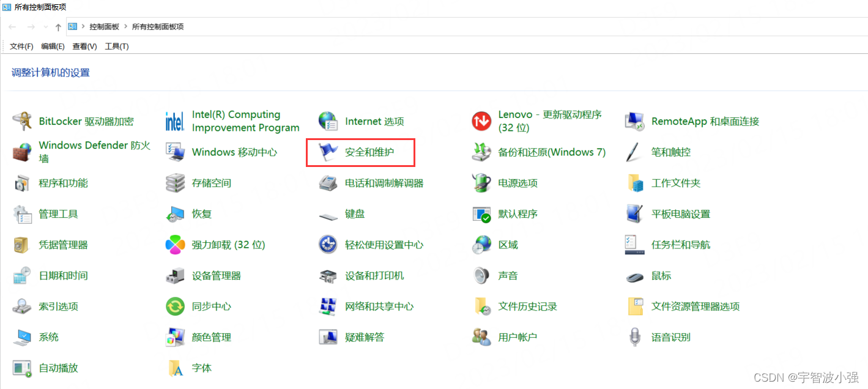868x389 pixels.
Task: Expand the chevron after 控制面板 breadcrumb
Action: point(125,27)
